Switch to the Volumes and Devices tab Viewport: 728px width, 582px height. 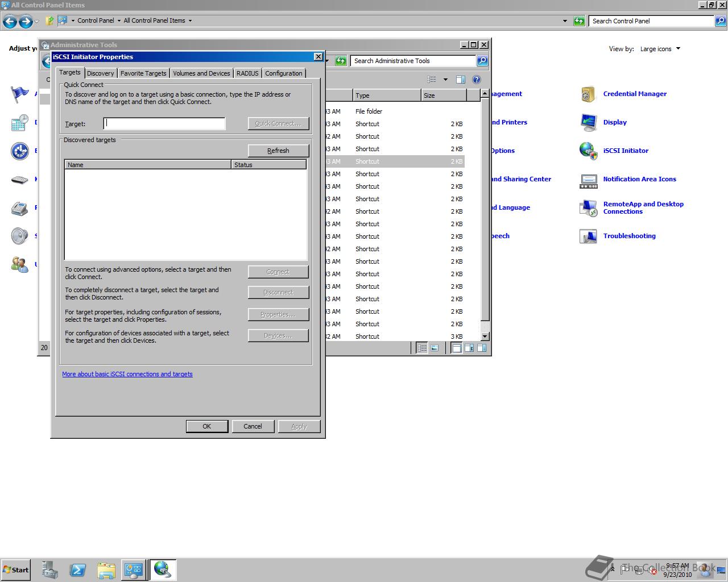click(x=201, y=73)
